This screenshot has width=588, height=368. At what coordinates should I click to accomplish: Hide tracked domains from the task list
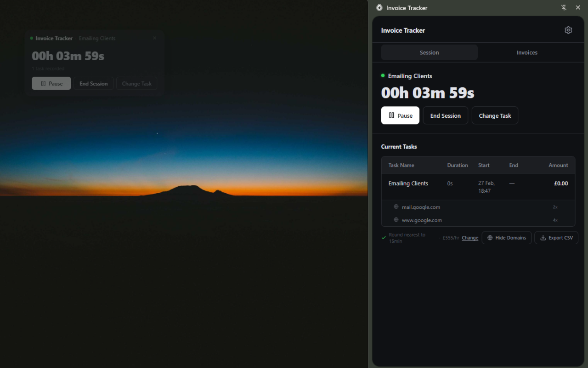[x=507, y=237]
